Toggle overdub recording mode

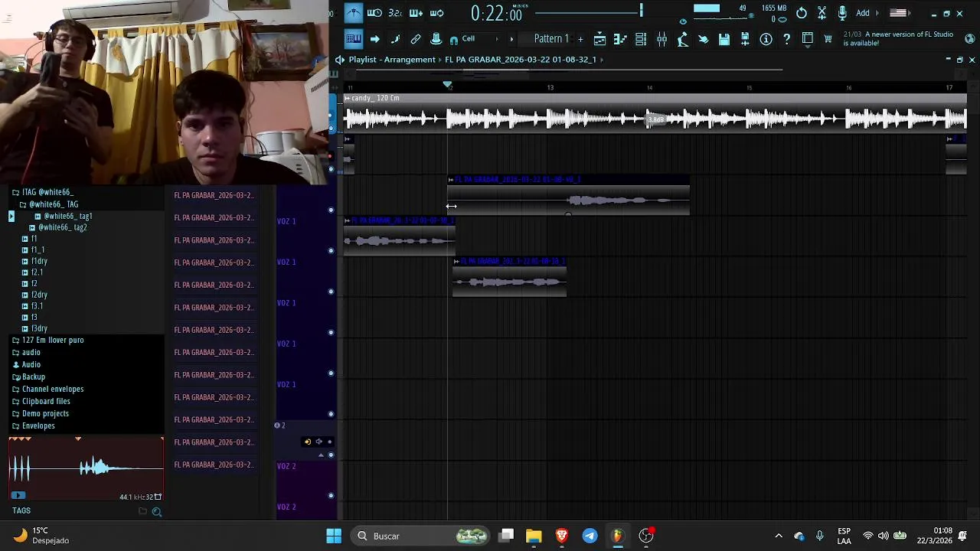(416, 13)
